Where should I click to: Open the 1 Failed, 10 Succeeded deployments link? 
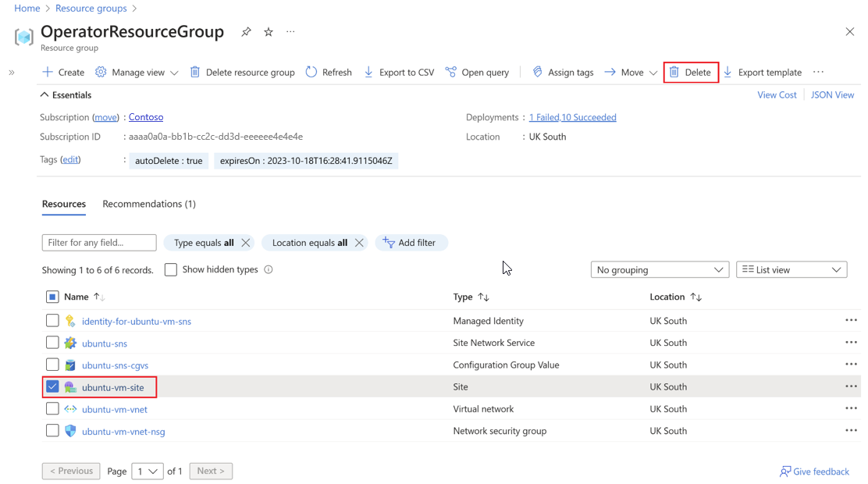tap(572, 117)
